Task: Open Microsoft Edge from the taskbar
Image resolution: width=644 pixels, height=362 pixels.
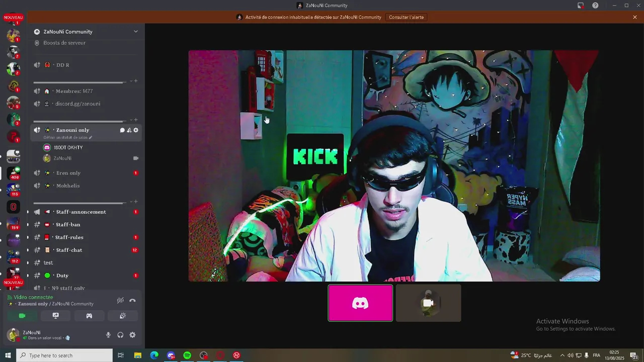Action: click(x=154, y=355)
